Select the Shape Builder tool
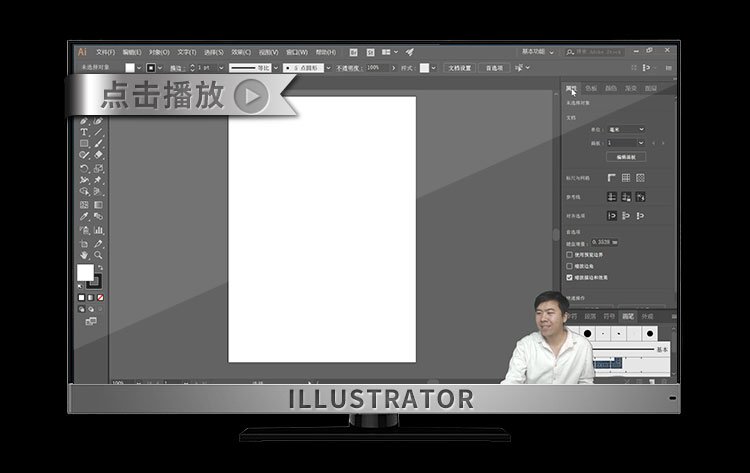This screenshot has width=750, height=473. tap(84, 191)
